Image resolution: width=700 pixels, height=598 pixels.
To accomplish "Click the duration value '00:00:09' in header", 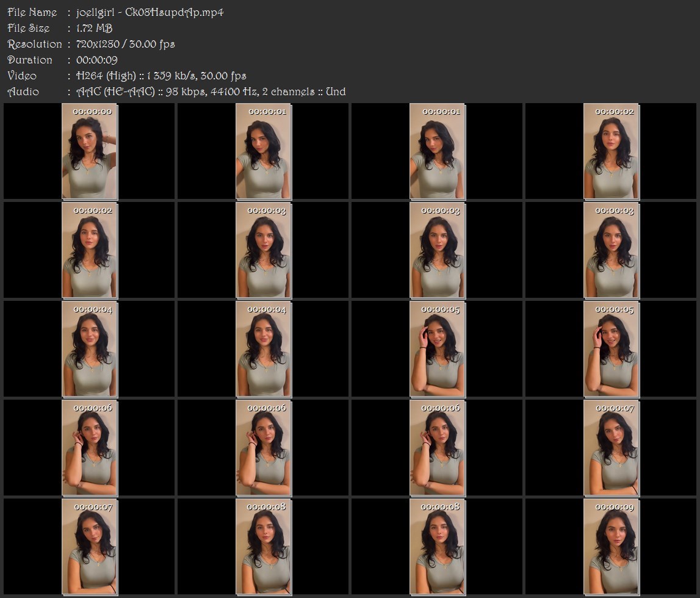I will tap(97, 60).
